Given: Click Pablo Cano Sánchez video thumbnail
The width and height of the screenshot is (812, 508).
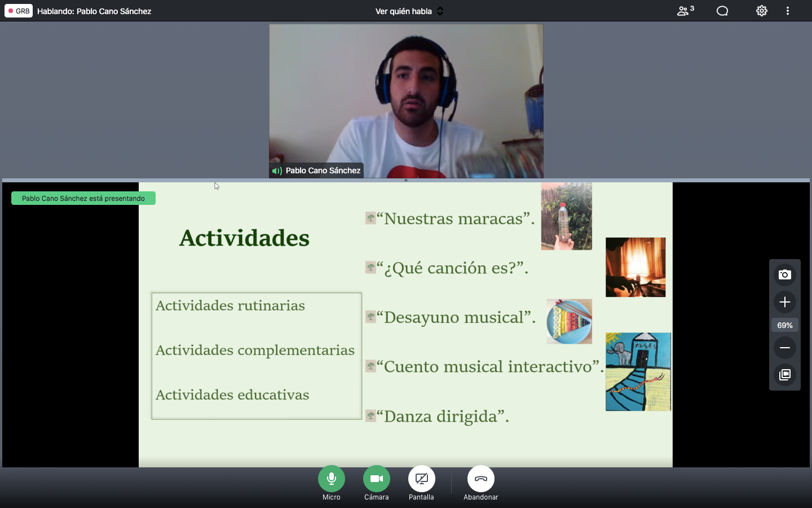Looking at the screenshot, I should [406, 101].
